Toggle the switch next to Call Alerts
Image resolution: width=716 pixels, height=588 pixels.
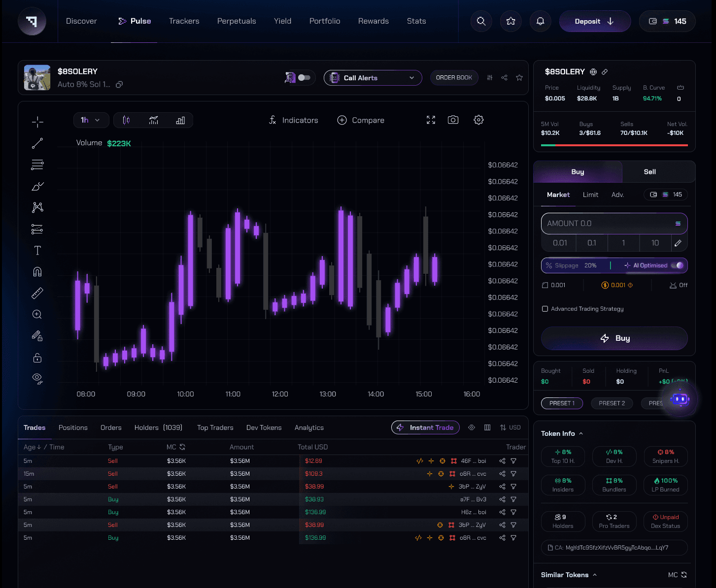pyautogui.click(x=305, y=77)
